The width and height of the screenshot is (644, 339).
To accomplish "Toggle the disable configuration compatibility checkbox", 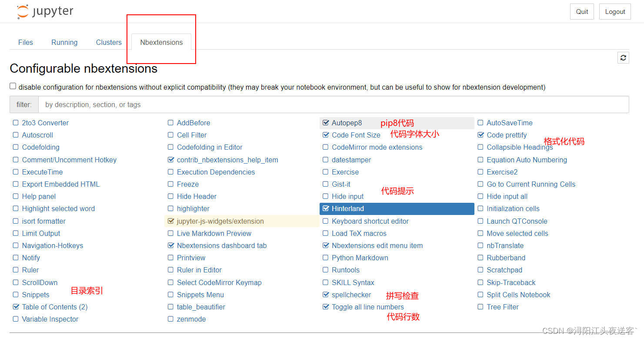I will 13,86.
